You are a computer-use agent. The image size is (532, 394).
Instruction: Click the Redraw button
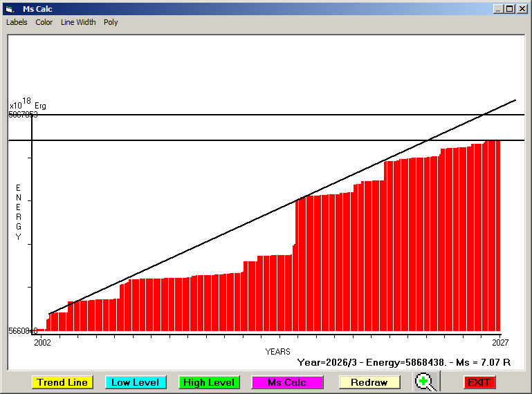point(369,382)
